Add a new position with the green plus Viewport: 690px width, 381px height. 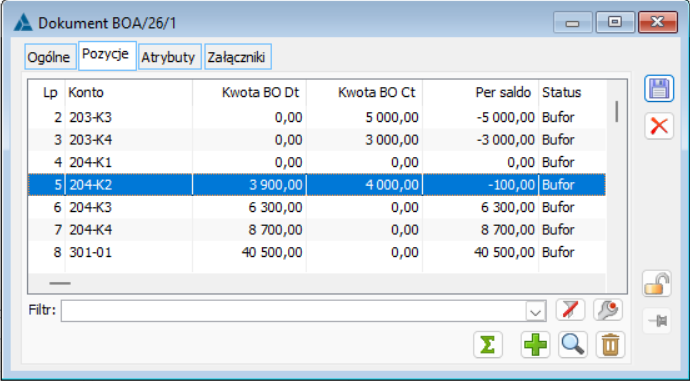coord(536,344)
